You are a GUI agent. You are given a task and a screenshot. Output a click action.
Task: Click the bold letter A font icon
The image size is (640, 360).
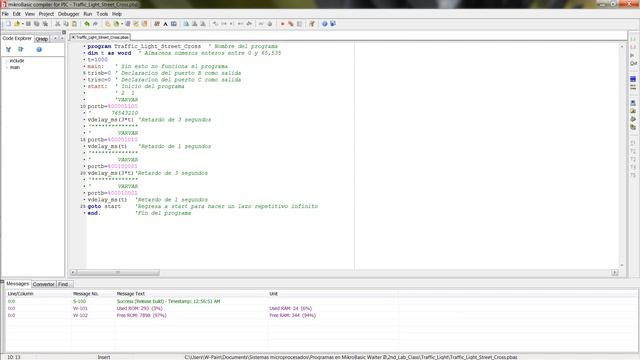tap(165, 24)
